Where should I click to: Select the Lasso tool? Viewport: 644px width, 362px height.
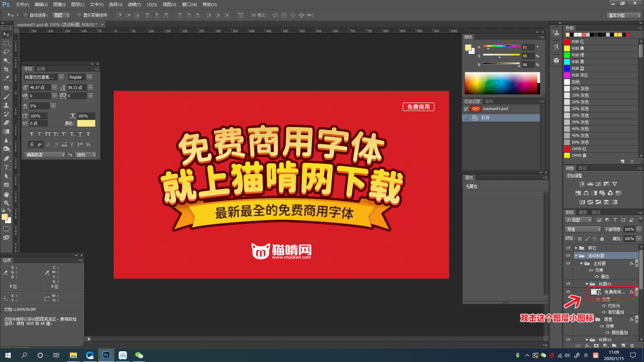6,52
